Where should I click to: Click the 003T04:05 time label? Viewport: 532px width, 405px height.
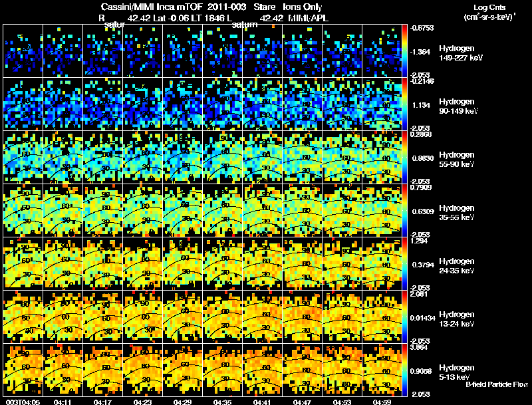23,402
